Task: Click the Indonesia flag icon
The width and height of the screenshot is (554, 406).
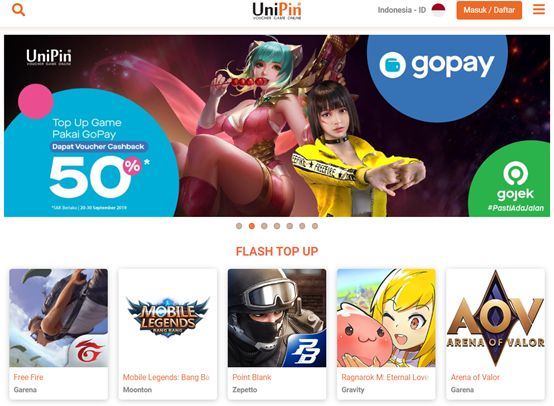Action: (x=438, y=10)
